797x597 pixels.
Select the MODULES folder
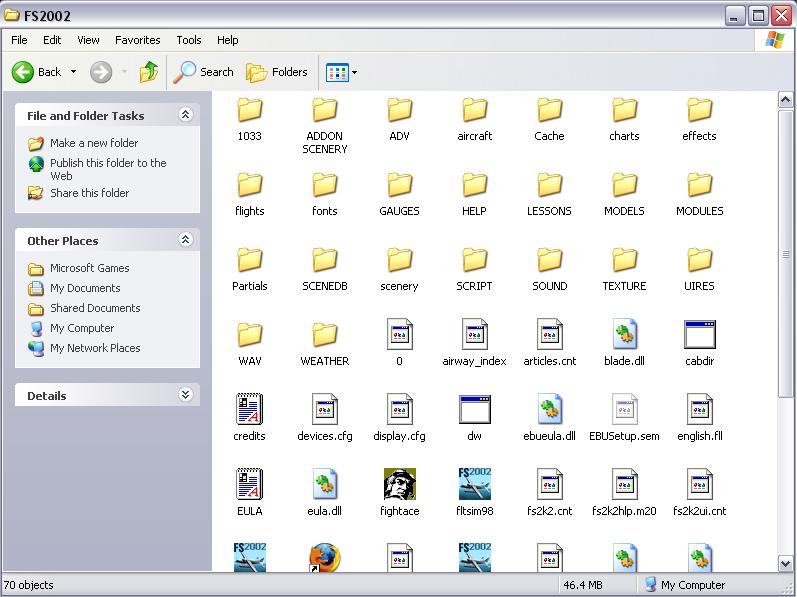coord(699,195)
